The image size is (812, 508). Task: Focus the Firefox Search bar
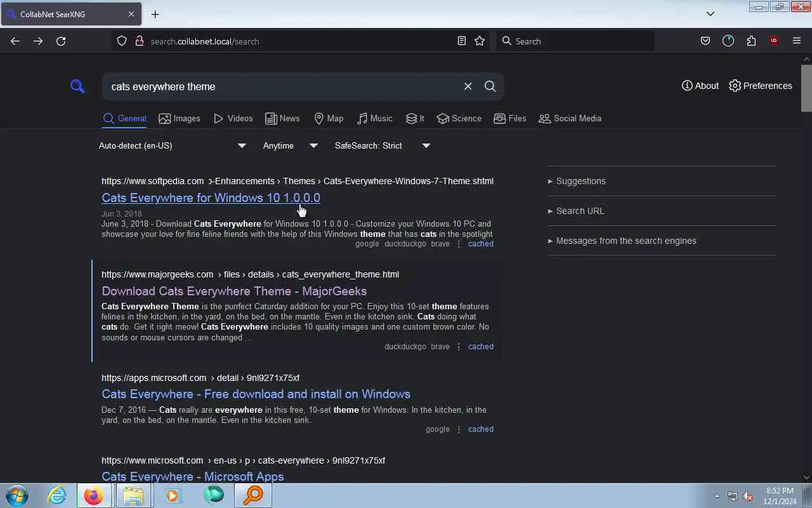(x=575, y=41)
